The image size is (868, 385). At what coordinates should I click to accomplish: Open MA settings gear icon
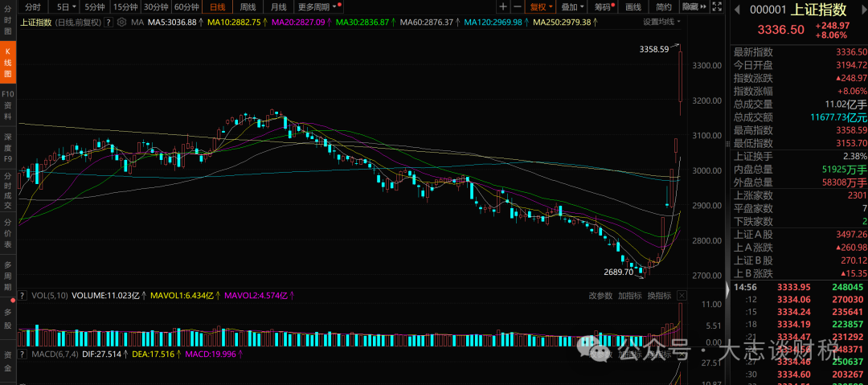[x=121, y=22]
